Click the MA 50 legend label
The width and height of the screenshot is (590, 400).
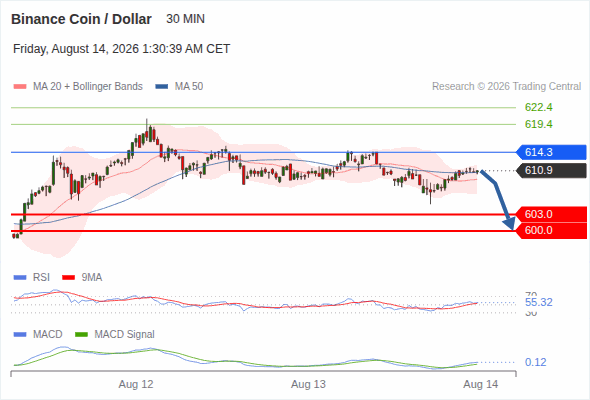pyautogui.click(x=189, y=87)
